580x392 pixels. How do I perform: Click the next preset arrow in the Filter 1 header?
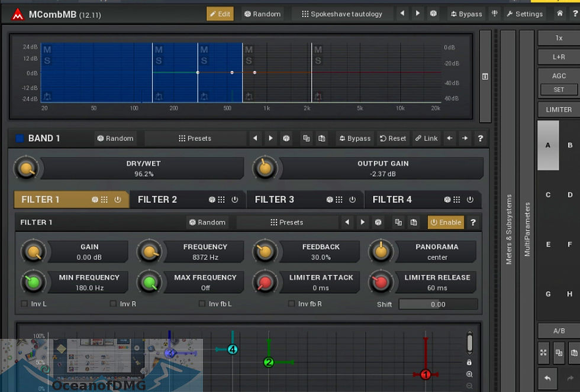362,222
